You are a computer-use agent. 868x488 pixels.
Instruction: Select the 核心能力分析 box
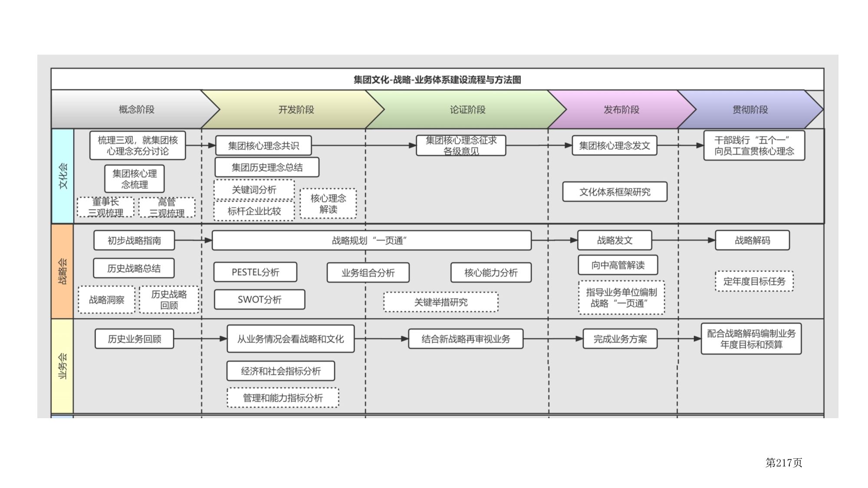491,272
